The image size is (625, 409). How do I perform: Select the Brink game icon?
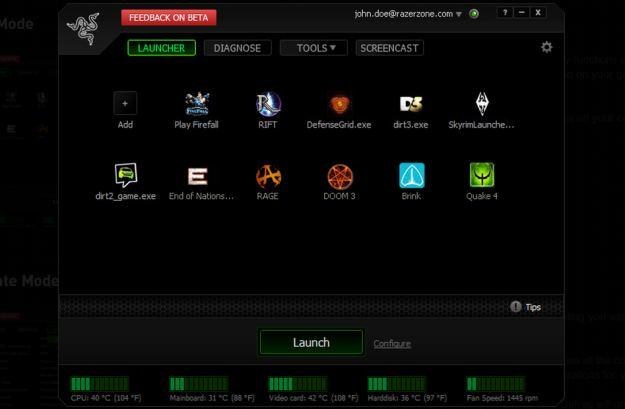coord(412,175)
